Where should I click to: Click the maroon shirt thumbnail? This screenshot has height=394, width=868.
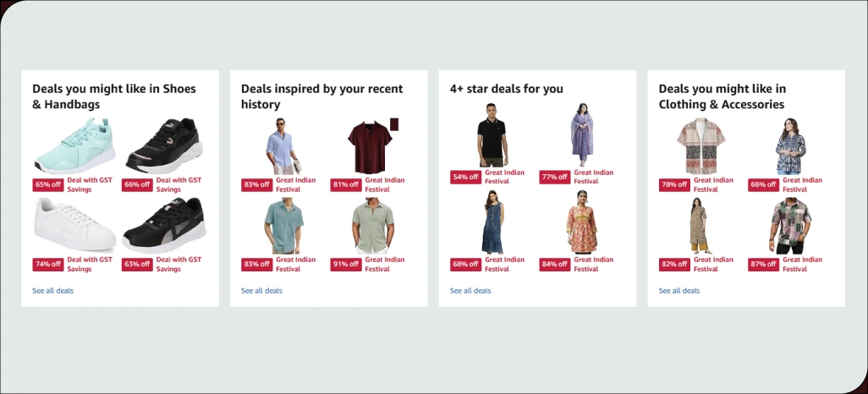(372, 146)
